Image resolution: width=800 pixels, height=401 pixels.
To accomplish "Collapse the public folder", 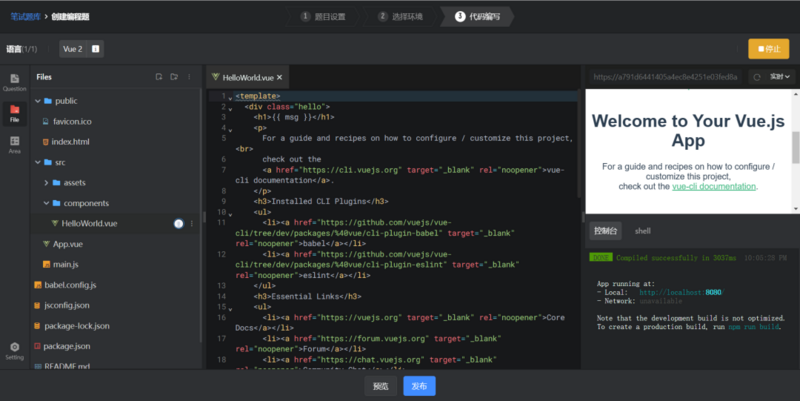I will tap(38, 101).
